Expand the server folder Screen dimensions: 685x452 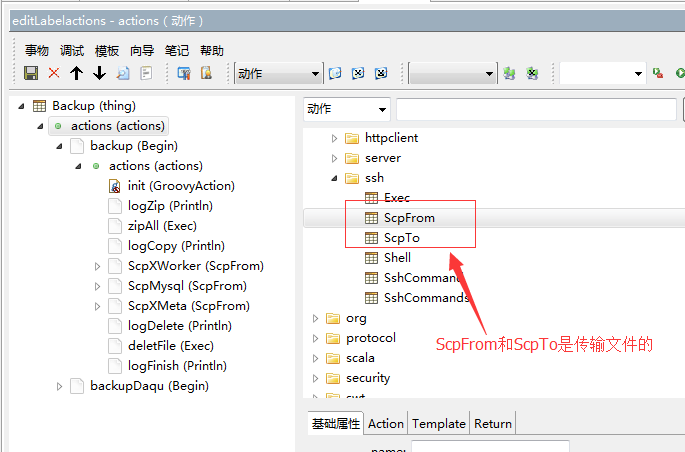[x=334, y=158]
